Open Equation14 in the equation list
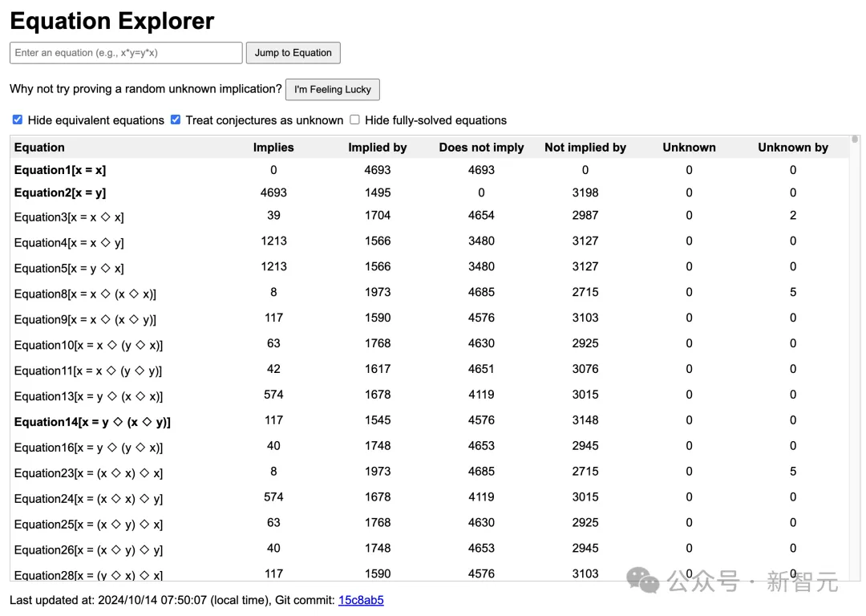The width and height of the screenshot is (866, 616). pos(92,422)
